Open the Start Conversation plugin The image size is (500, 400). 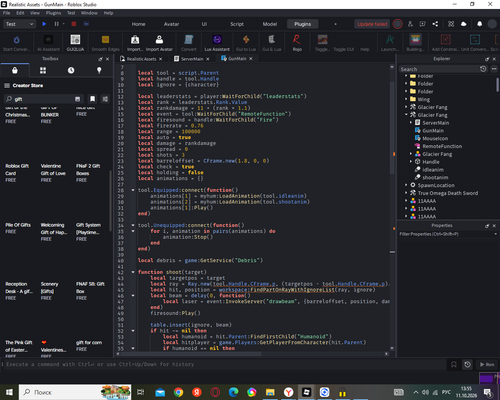[16, 43]
